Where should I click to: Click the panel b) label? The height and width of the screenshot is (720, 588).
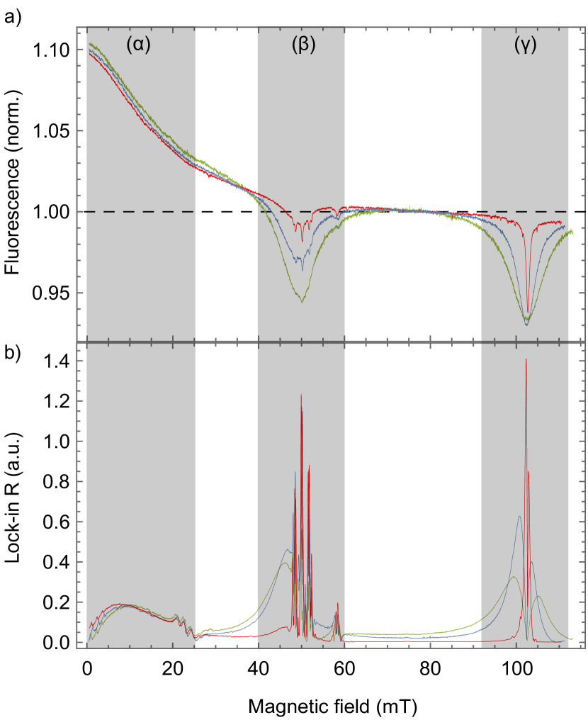(12, 353)
